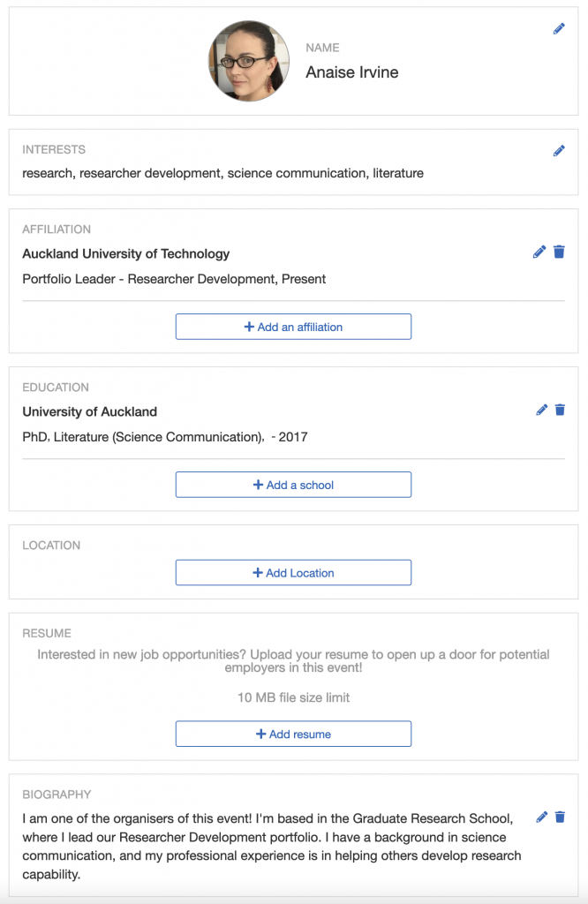
Task: Delete Auckland University of Technology affiliation
Action: [x=559, y=252]
